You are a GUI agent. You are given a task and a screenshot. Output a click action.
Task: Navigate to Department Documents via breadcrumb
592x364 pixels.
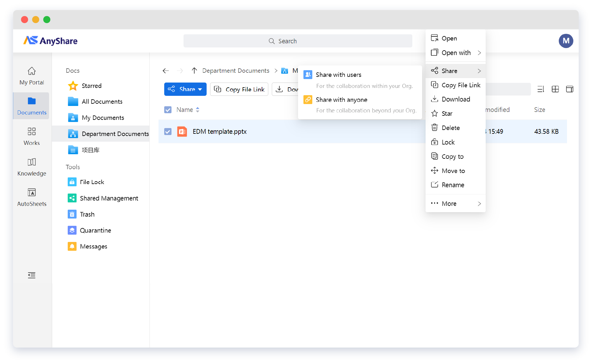pyautogui.click(x=235, y=71)
